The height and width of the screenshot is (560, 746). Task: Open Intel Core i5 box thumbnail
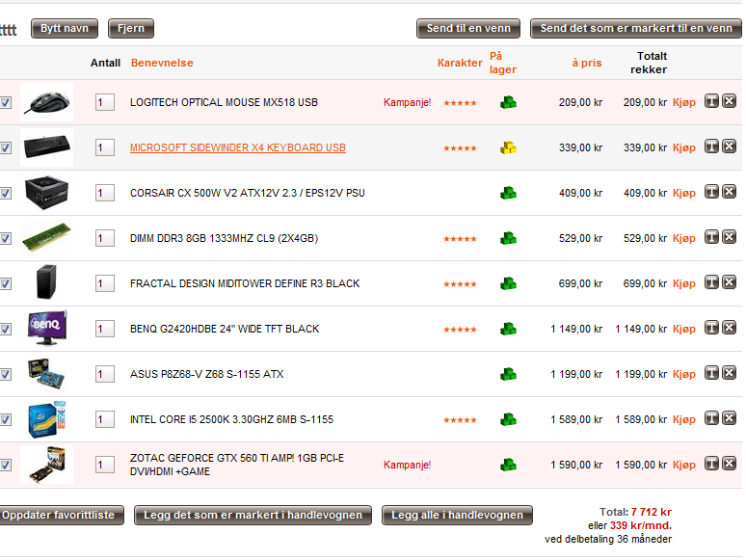tap(46, 419)
